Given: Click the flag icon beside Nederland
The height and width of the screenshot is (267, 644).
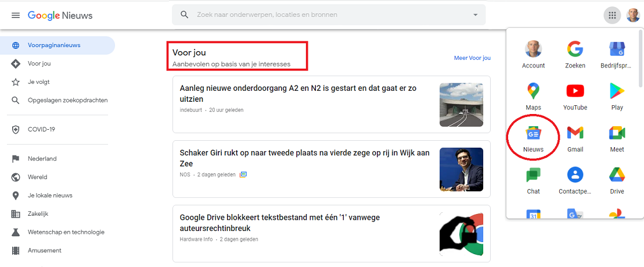Looking at the screenshot, I should click(x=16, y=159).
